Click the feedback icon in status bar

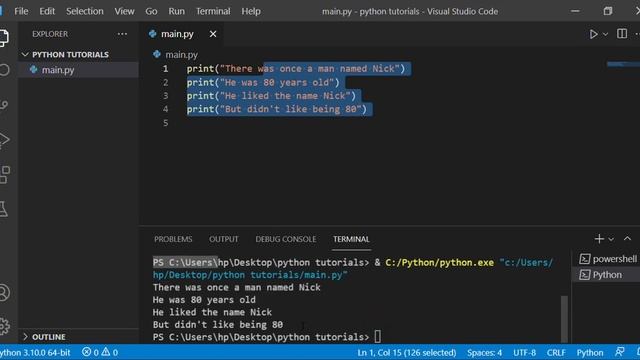point(620,352)
